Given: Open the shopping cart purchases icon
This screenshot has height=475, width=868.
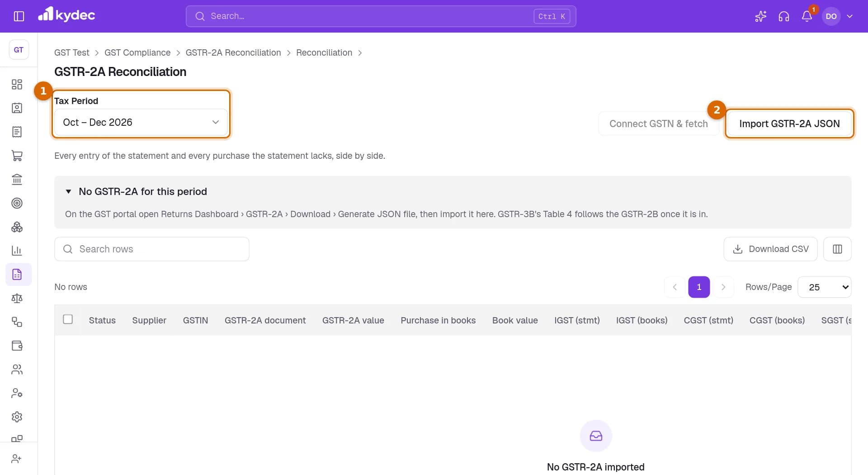Looking at the screenshot, I should coord(17,156).
